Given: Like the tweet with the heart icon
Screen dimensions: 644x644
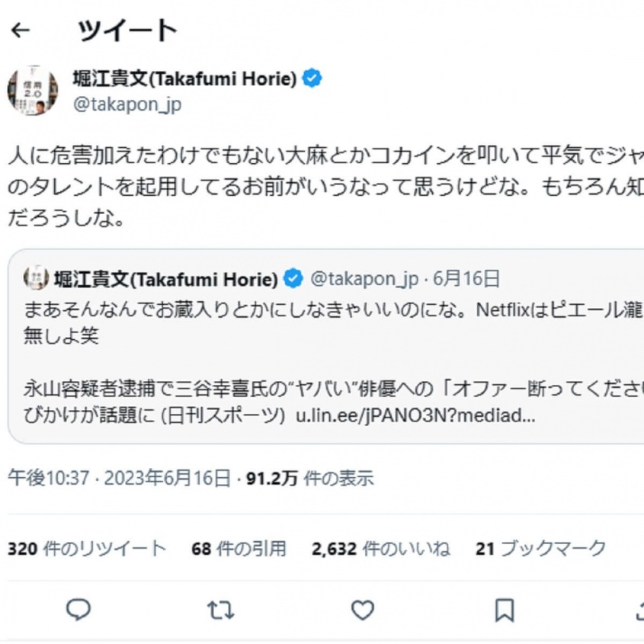Looking at the screenshot, I should (362, 610).
